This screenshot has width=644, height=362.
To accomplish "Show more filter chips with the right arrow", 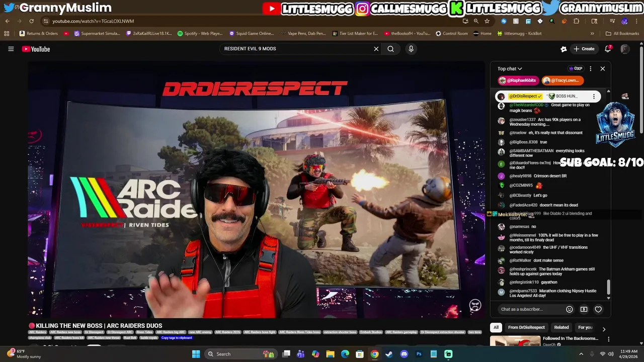I will click(604, 329).
